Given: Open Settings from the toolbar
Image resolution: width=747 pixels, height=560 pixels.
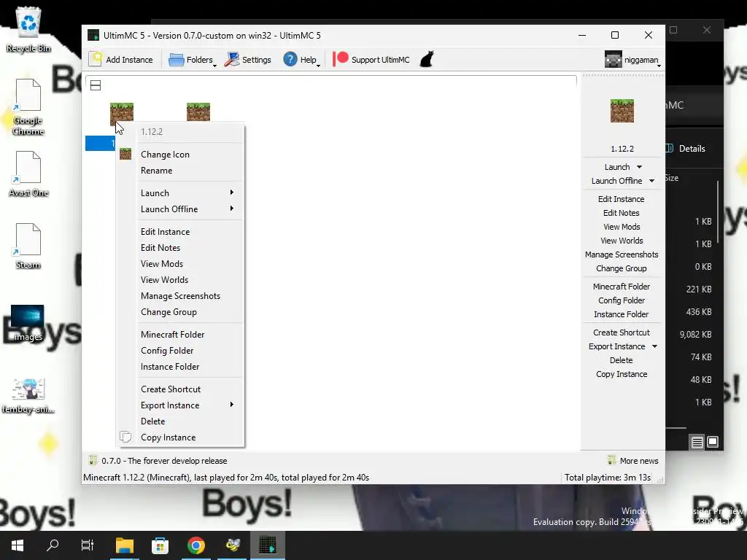Looking at the screenshot, I should click(x=248, y=60).
